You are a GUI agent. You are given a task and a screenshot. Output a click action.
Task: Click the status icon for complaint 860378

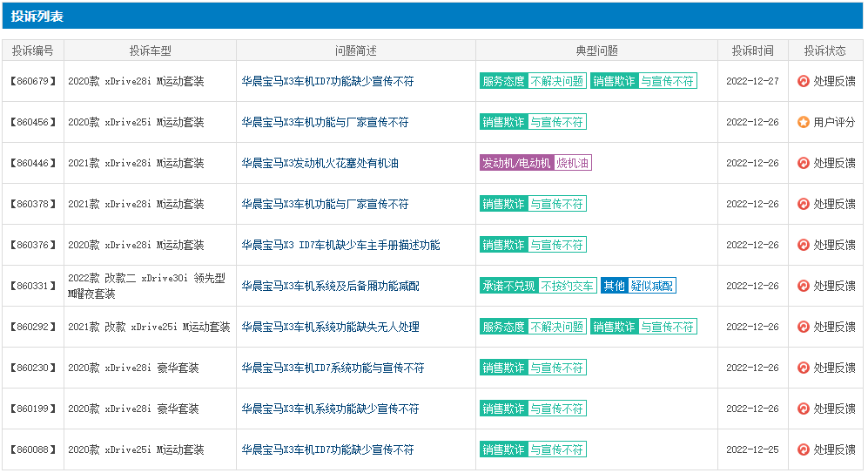click(804, 205)
